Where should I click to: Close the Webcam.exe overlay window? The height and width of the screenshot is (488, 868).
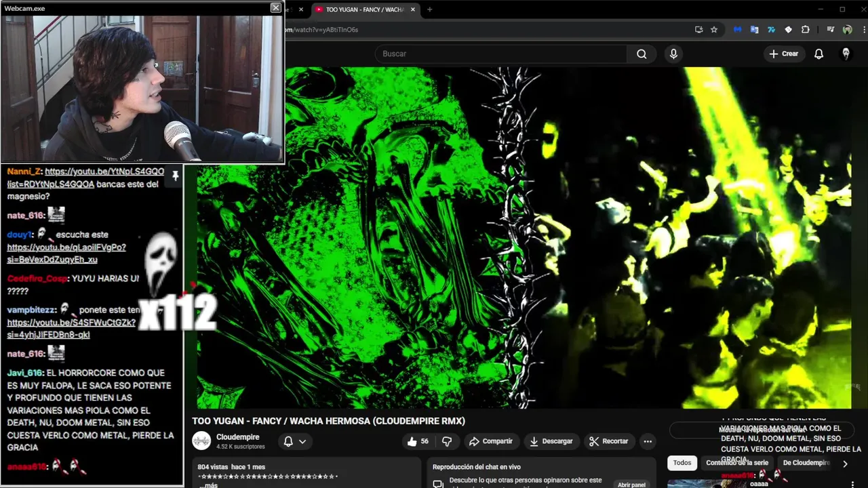[275, 8]
